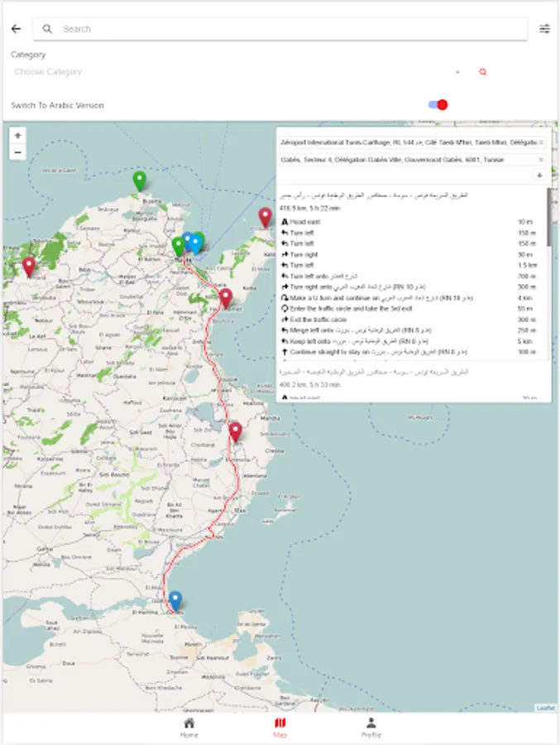
Task: Click the Keep left onto instruction
Action: pos(409,341)
